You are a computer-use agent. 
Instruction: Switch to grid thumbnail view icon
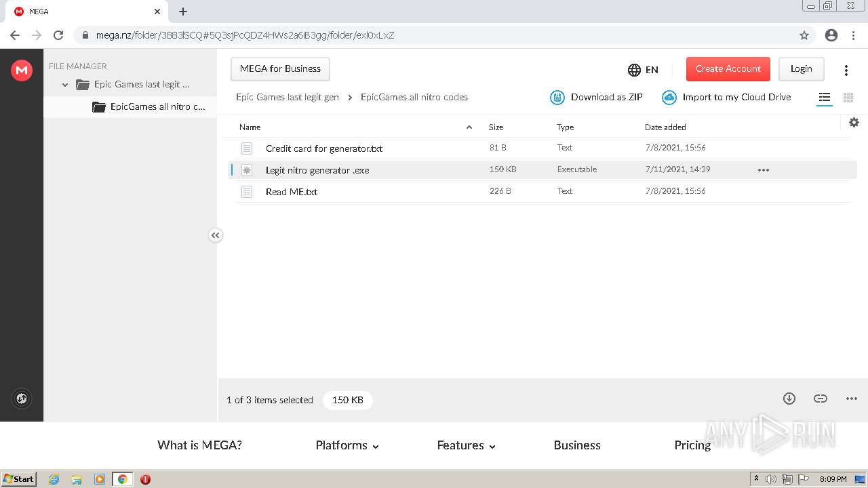tap(848, 98)
